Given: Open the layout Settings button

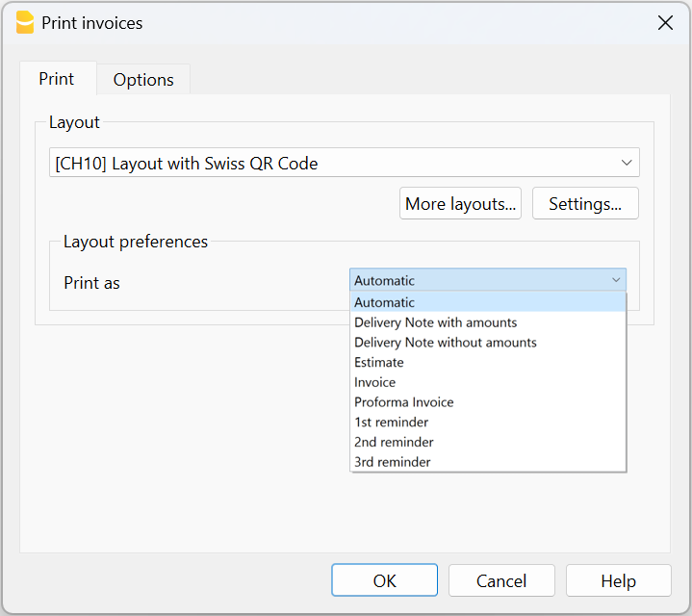Looking at the screenshot, I should (585, 203).
